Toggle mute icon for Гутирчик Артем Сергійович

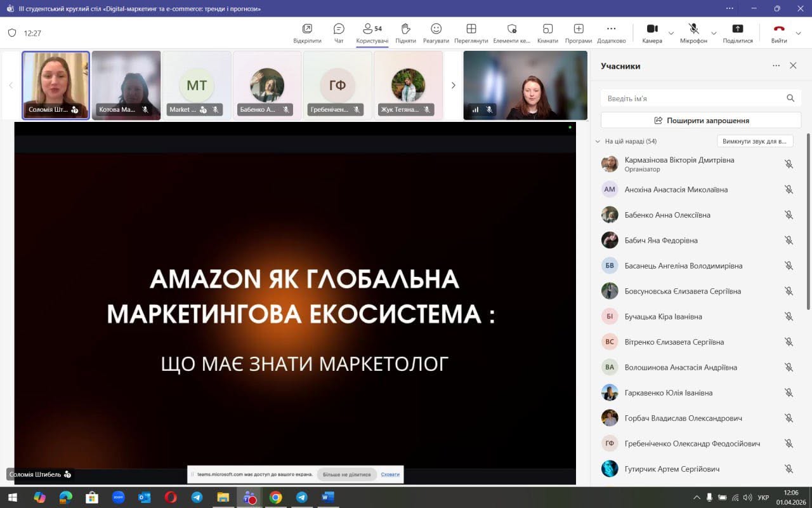789,469
